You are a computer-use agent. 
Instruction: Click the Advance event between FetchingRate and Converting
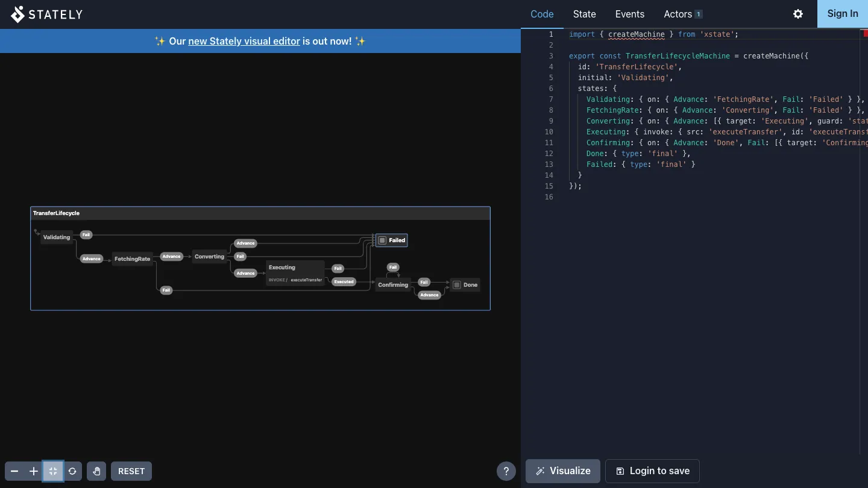coord(171,257)
